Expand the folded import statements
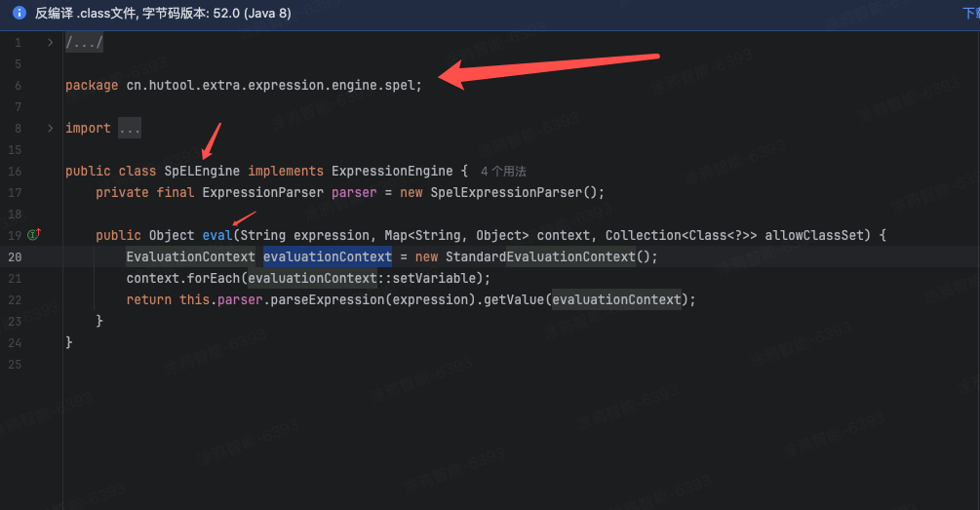980x510 pixels. coord(50,128)
